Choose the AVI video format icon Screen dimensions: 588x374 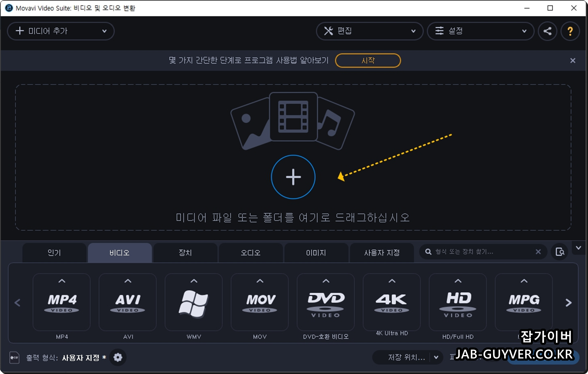[x=128, y=302]
